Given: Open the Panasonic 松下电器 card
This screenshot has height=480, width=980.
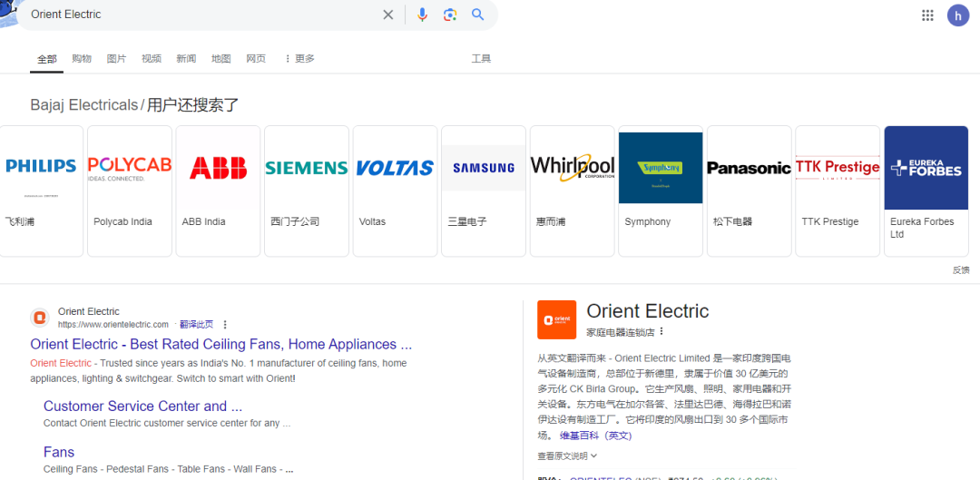Looking at the screenshot, I should (x=750, y=191).
